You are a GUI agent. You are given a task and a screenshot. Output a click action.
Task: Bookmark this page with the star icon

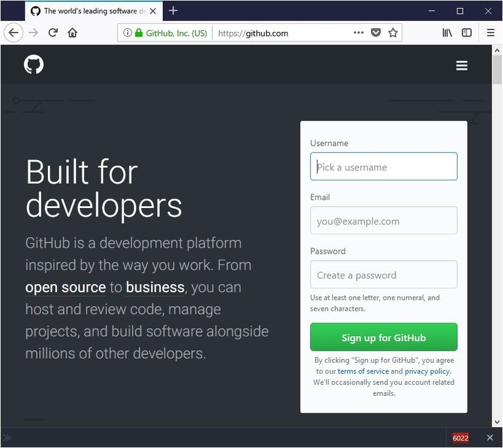tap(393, 33)
